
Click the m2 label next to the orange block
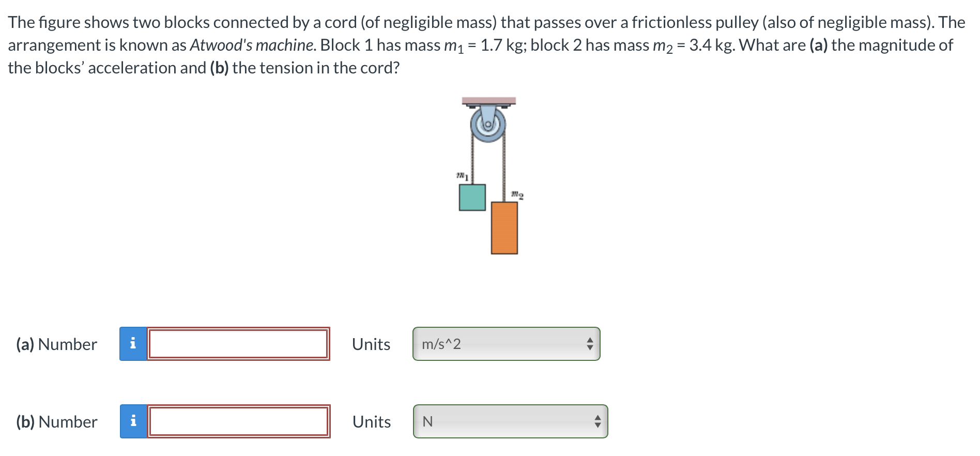click(516, 194)
